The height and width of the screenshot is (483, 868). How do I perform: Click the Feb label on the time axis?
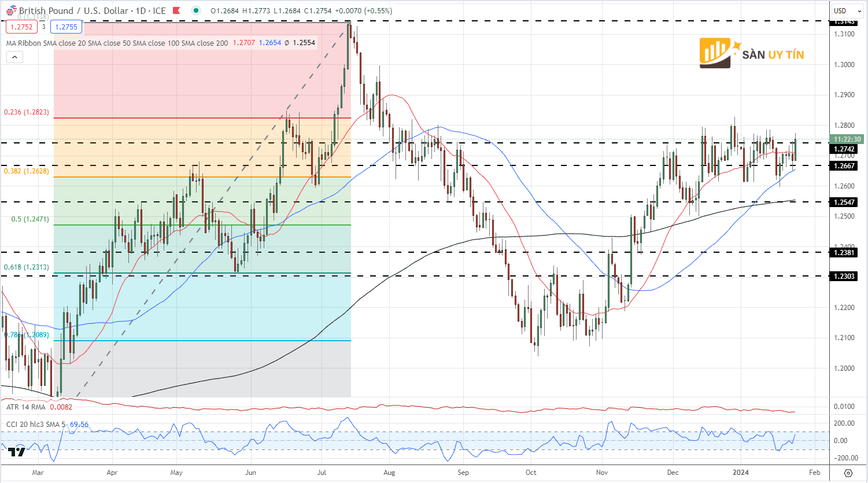coord(814,473)
